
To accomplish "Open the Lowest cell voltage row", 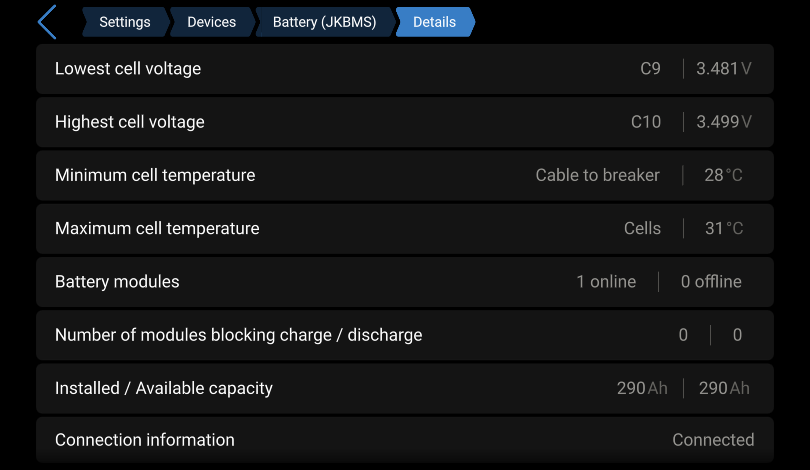I will click(405, 69).
